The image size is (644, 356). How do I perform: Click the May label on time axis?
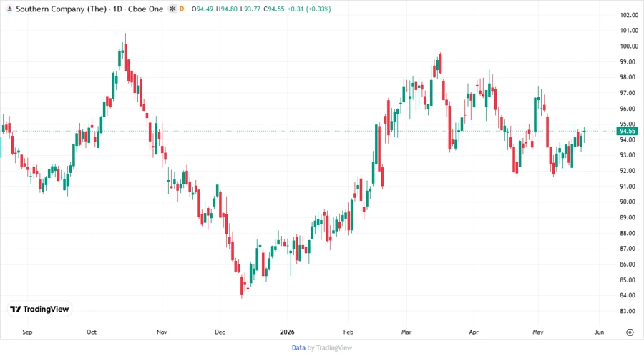pos(537,332)
